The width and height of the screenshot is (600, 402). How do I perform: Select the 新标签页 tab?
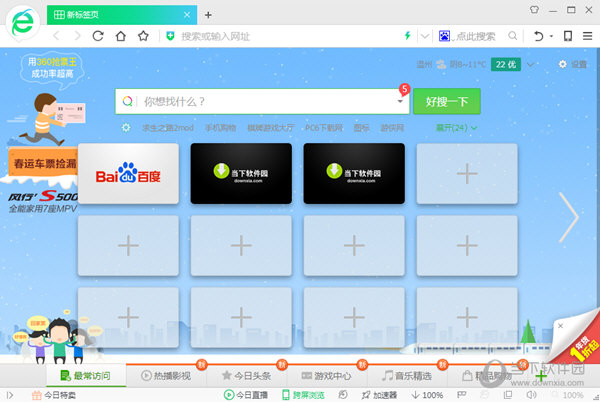(x=122, y=15)
